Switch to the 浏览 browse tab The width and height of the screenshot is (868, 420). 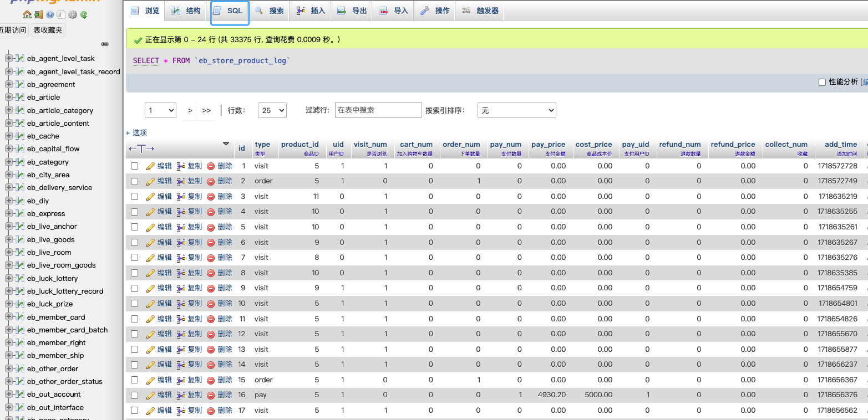click(145, 11)
